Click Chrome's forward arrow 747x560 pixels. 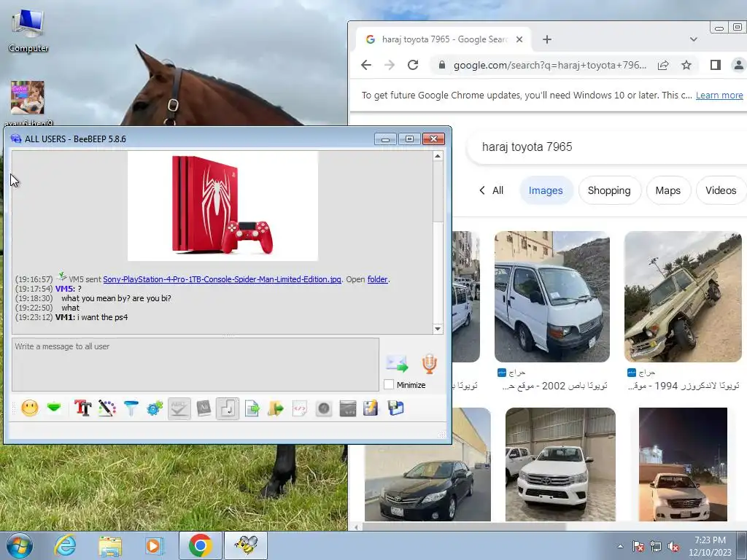click(x=390, y=65)
